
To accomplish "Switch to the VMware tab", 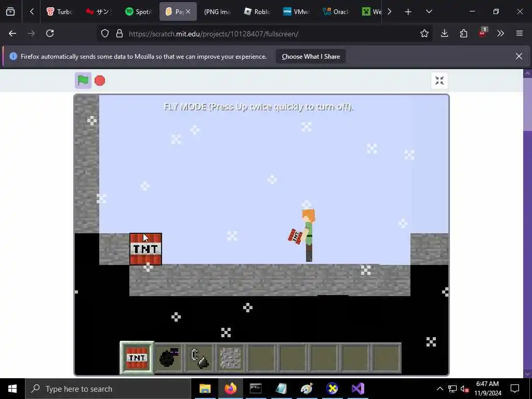I will tap(296, 11).
